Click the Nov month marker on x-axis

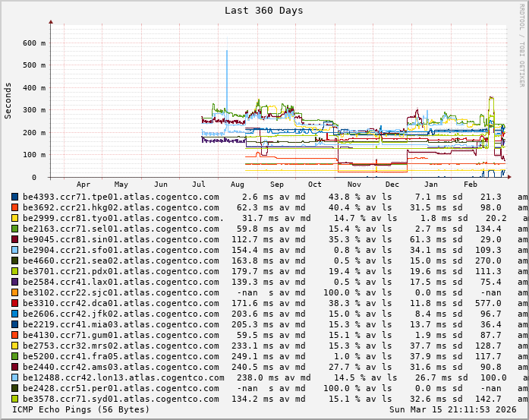(x=354, y=185)
